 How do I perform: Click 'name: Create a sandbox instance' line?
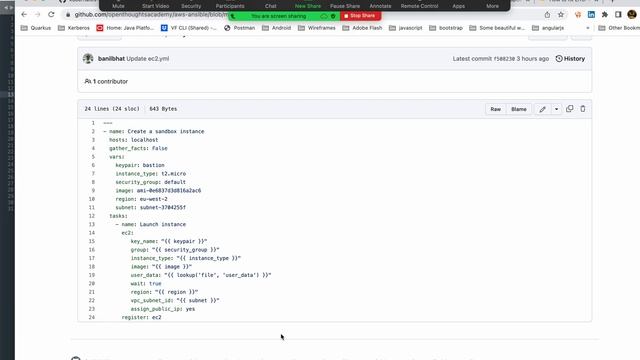(153, 131)
